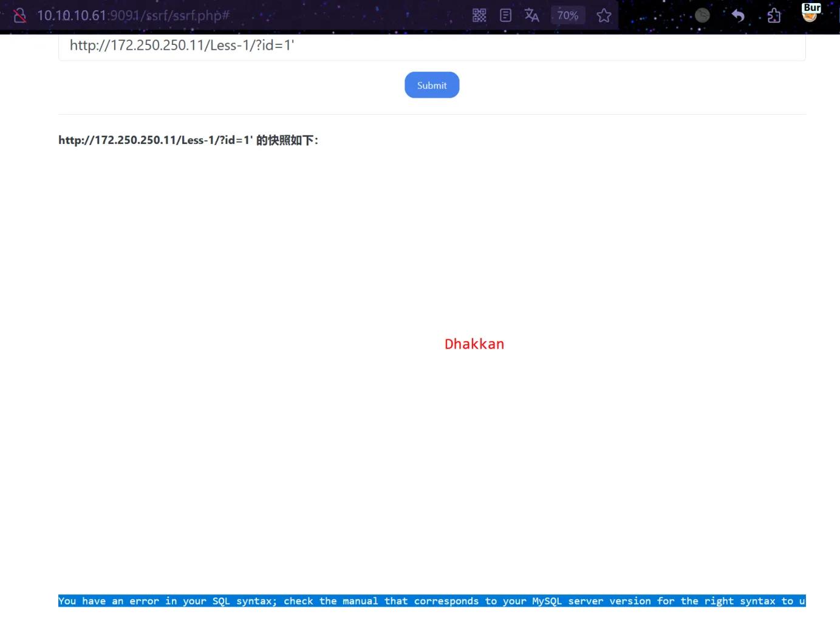Click the insecure connection lock icon
The image size is (840, 626).
[19, 15]
